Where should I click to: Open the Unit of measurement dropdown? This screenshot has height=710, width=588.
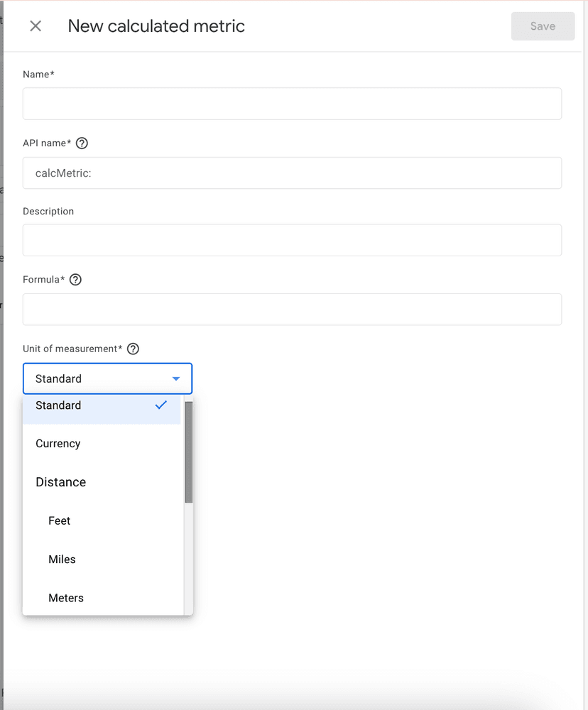click(107, 378)
